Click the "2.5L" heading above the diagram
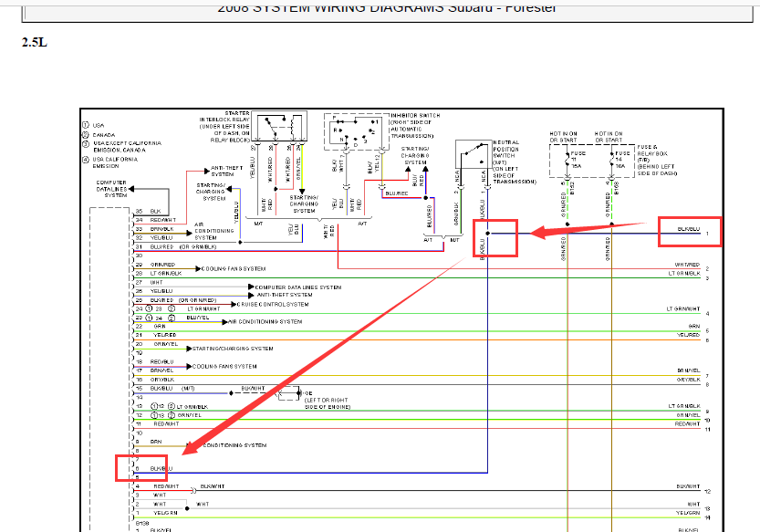 pyautogui.click(x=35, y=43)
